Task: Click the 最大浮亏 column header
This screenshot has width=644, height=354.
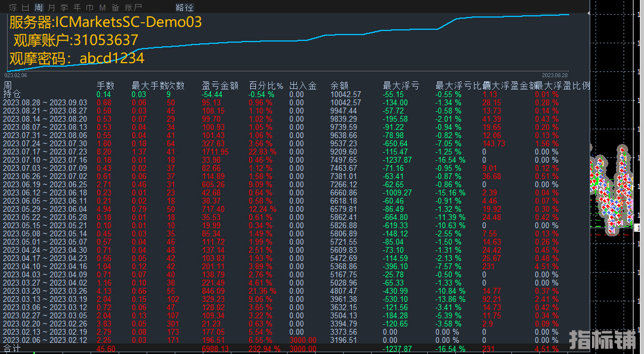Action: pyautogui.click(x=401, y=85)
